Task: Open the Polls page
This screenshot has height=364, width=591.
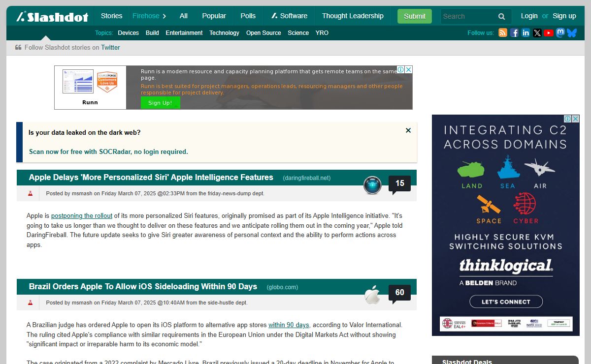Action: tap(248, 16)
